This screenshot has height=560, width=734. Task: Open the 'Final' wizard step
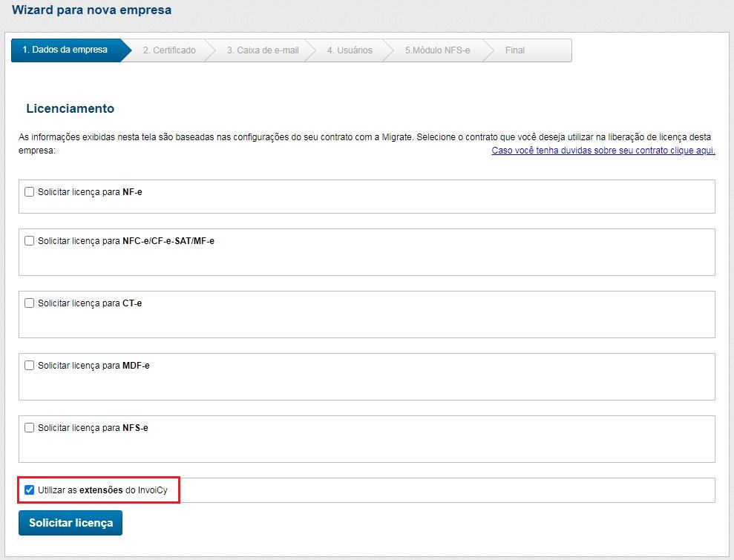(515, 50)
